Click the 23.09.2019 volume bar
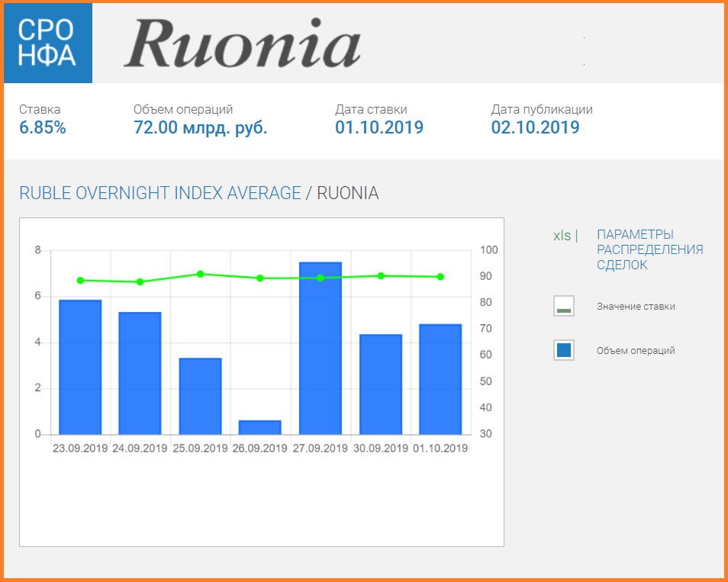 point(80,367)
